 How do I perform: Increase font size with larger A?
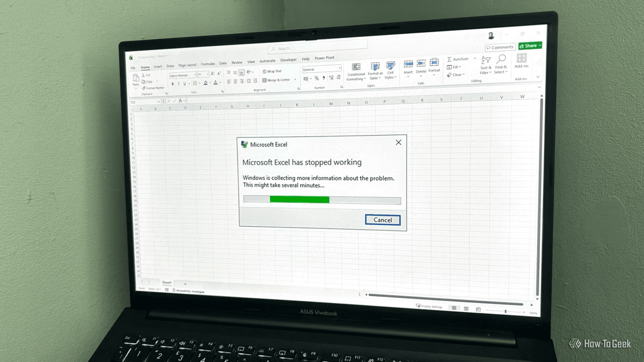click(213, 74)
